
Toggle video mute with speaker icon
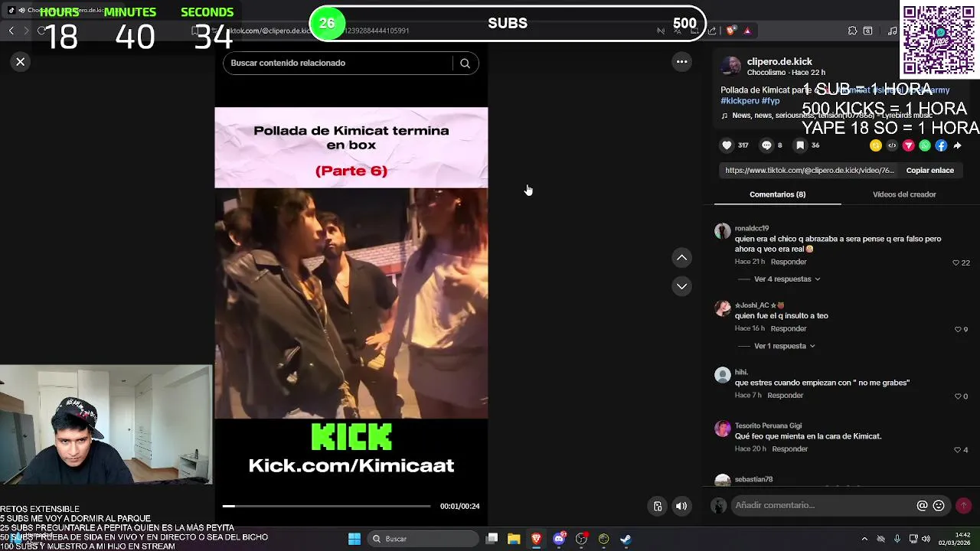pos(681,506)
